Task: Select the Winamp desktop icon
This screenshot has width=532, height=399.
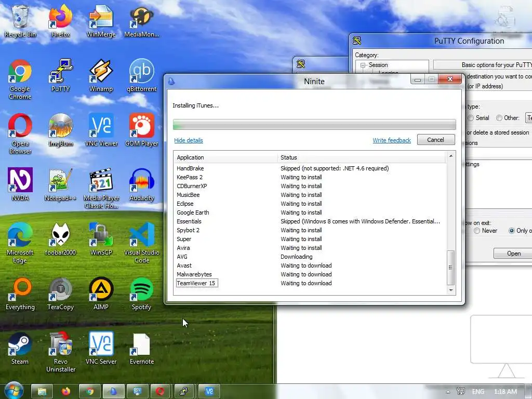Action: (x=101, y=75)
